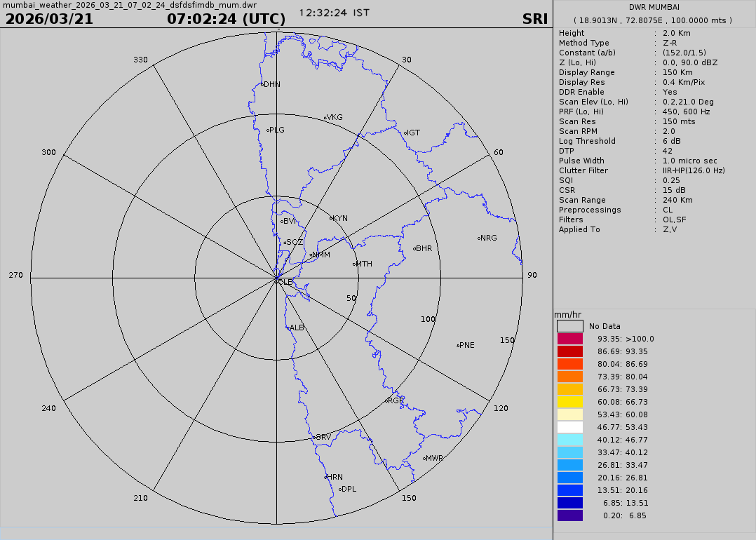Viewport: 756px width, 540px height.
Task: Select the VKG station marker
Action: coord(325,117)
